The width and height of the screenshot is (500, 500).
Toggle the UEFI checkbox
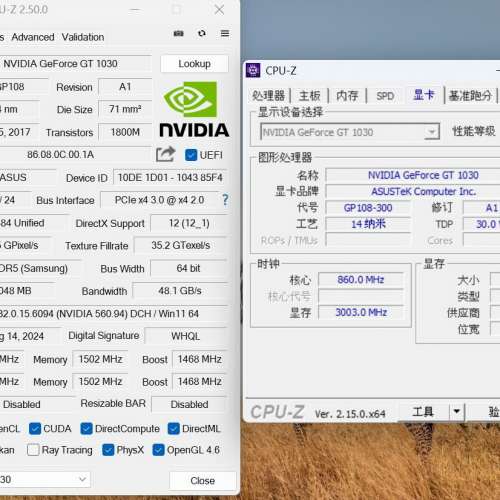[x=191, y=155]
